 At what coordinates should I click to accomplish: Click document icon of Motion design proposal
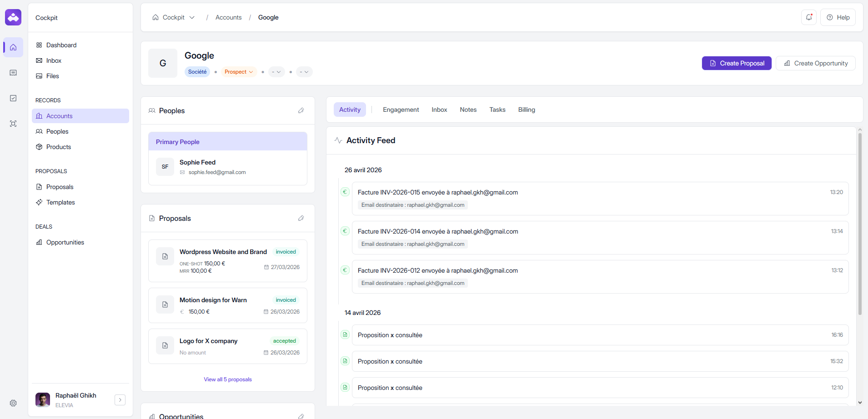pyautogui.click(x=165, y=304)
